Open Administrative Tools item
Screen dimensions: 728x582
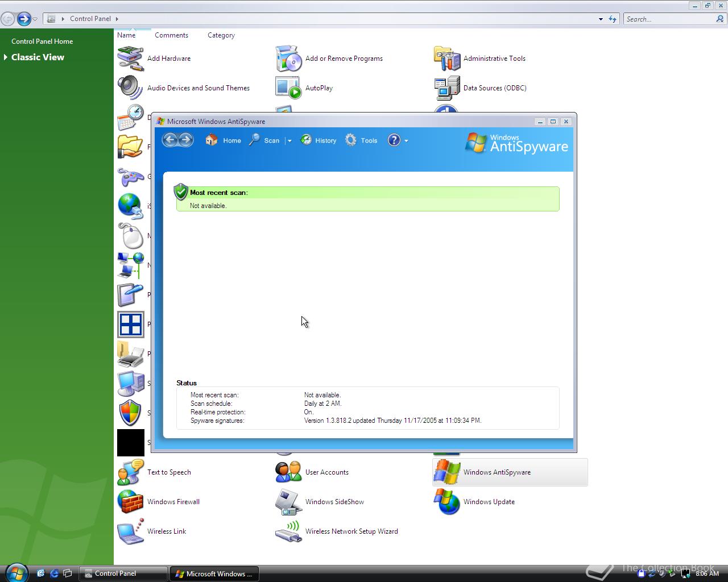click(x=480, y=59)
